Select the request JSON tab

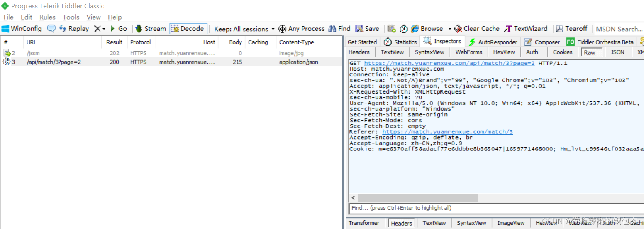617,52
